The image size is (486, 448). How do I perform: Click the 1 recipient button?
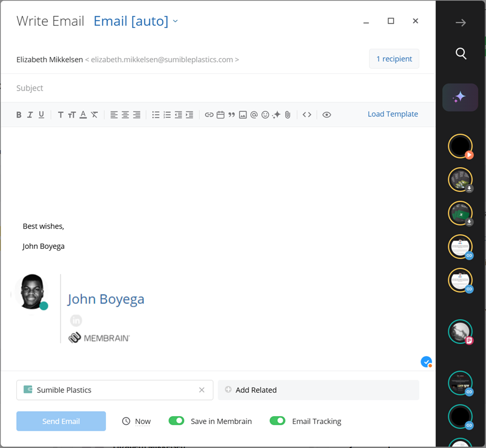click(x=394, y=59)
